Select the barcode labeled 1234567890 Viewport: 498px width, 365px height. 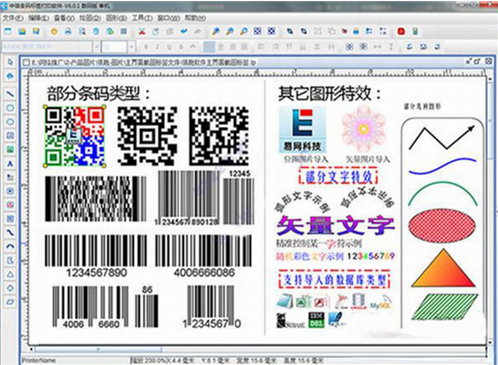coord(95,256)
